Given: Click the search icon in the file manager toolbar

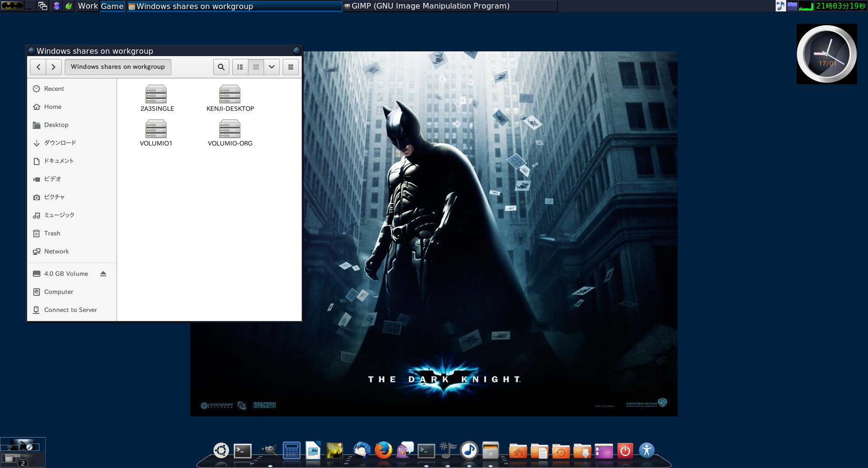Looking at the screenshot, I should [x=221, y=67].
